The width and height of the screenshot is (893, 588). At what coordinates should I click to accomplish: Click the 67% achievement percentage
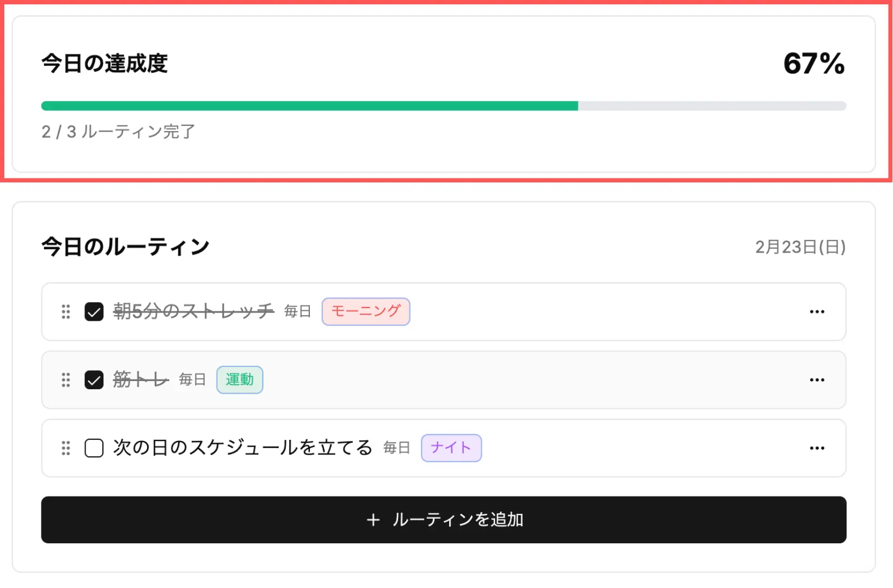pos(814,64)
